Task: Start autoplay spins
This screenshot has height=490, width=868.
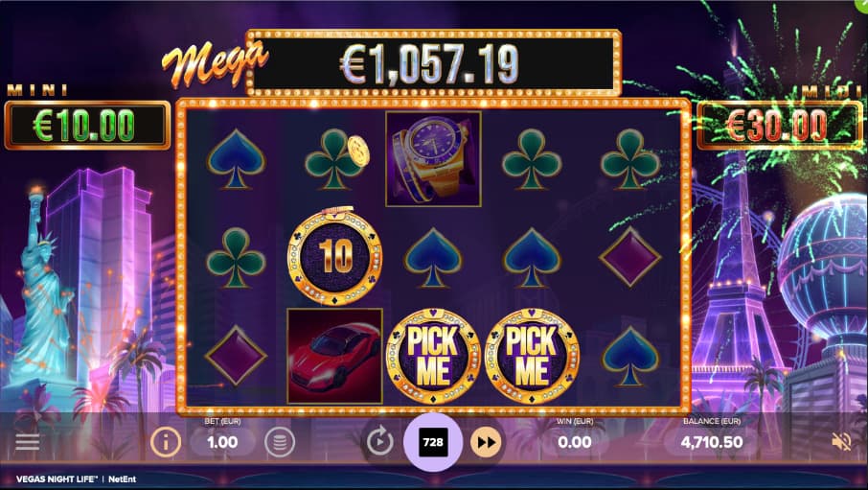Action: [379, 442]
